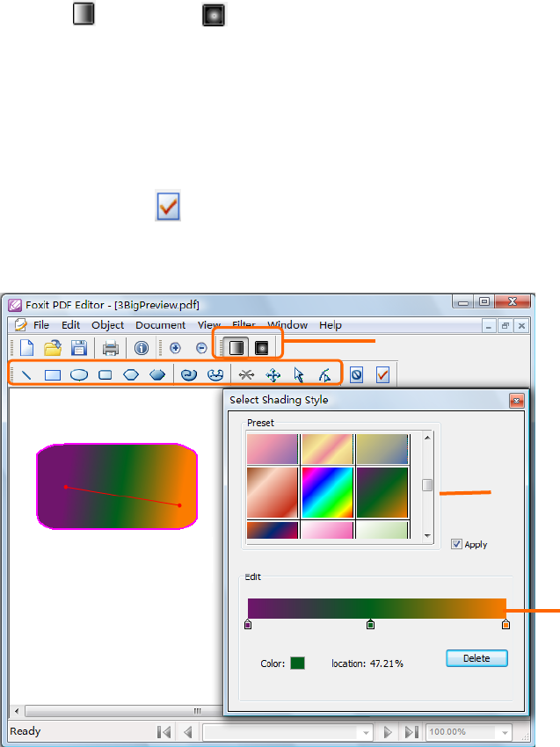This screenshot has height=747, width=560.
Task: Choose the purple-green-orange preset gradient
Action: (382, 493)
